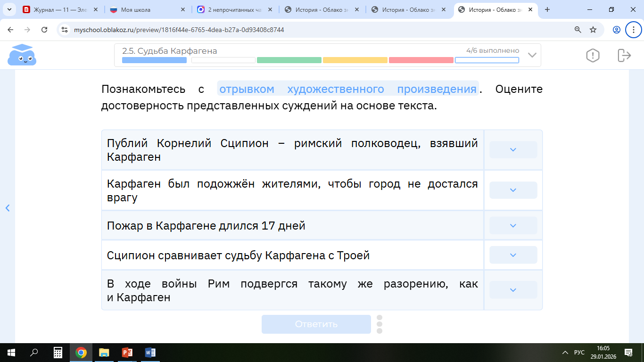The image size is (644, 362).
Task: Open dropdown for Карфаген был подожжён statement
Action: point(513,190)
